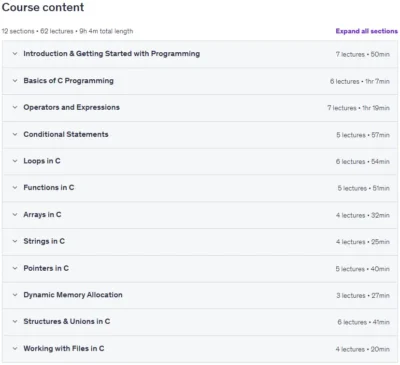400x365 pixels.
Task: Select Structures & Unions in C heading
Action: pyautogui.click(x=67, y=322)
